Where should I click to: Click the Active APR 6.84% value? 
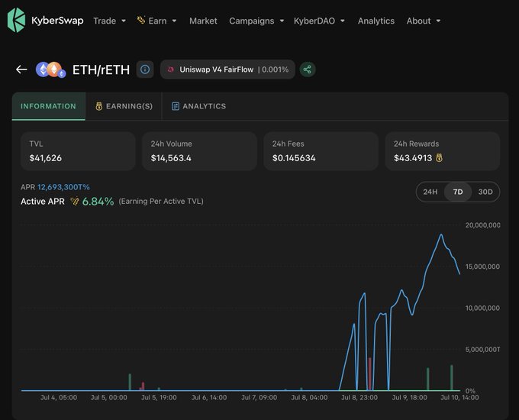(x=98, y=201)
